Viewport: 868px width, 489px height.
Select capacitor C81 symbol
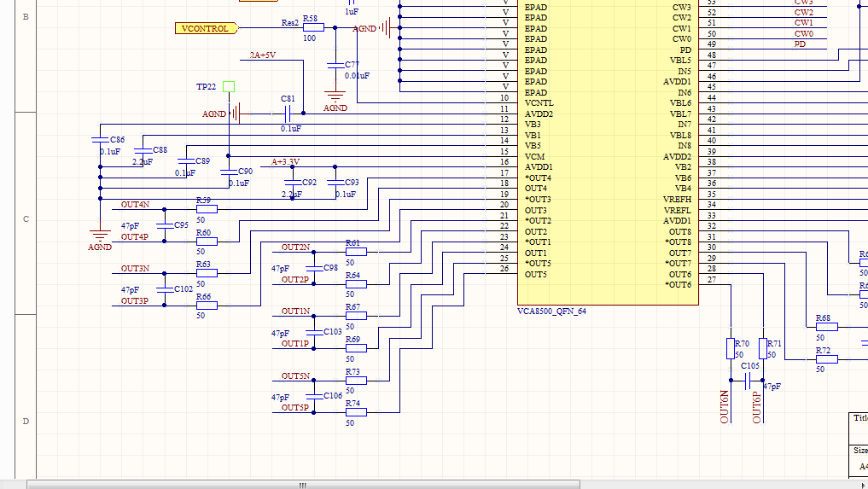(x=288, y=114)
